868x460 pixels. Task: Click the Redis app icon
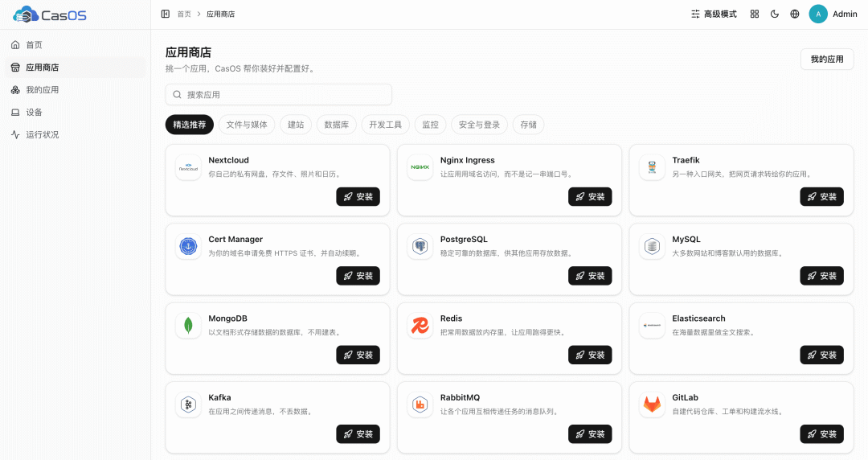click(420, 326)
